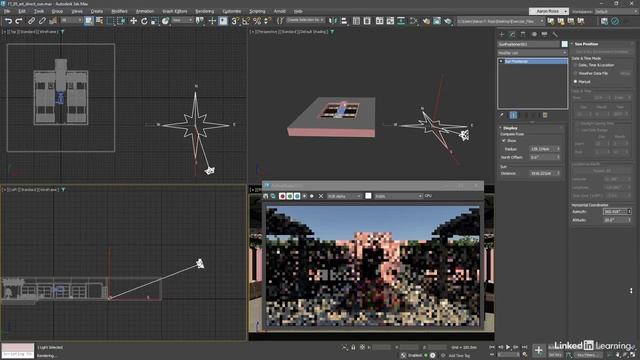Open the Arnold menu

280,11
